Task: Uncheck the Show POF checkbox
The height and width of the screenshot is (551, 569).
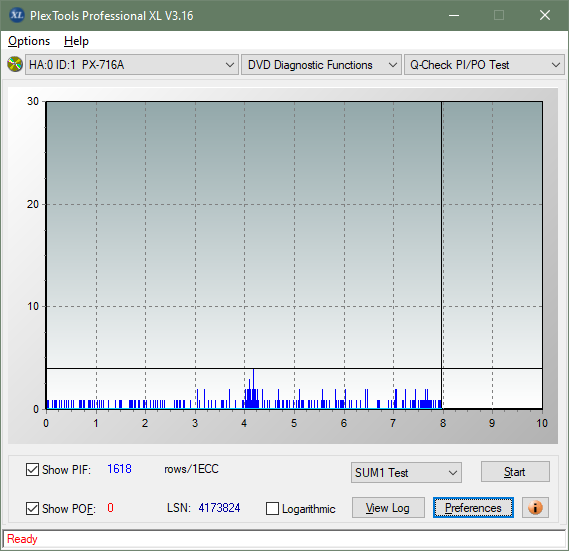Action: (32, 508)
